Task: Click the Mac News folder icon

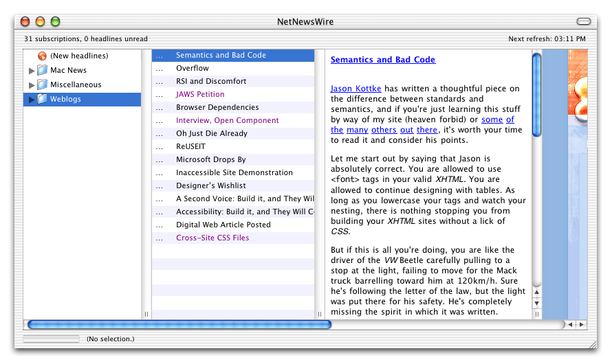Action: click(x=42, y=70)
